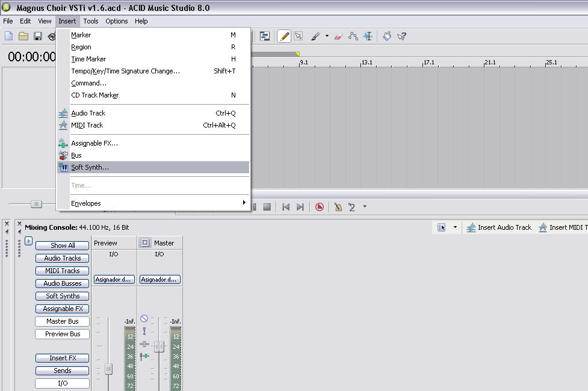
Task: Choose Audio Track from Insert menu
Action: tap(153, 113)
